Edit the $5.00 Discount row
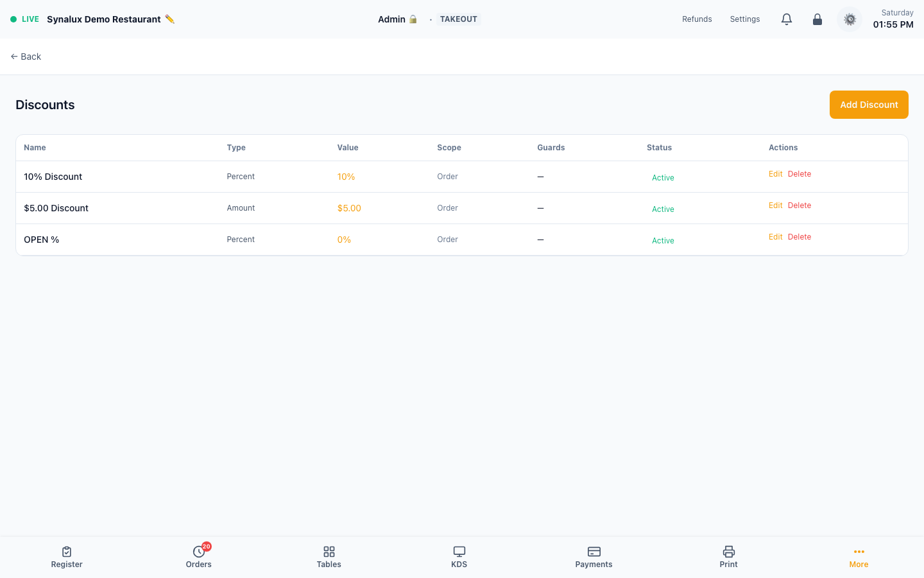The width and height of the screenshot is (924, 578). coord(776,206)
